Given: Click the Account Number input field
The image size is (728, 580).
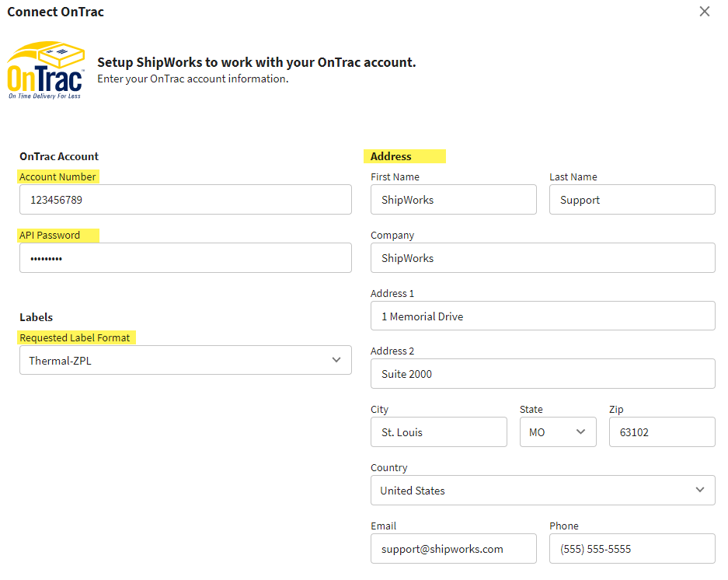Looking at the screenshot, I should click(x=185, y=199).
